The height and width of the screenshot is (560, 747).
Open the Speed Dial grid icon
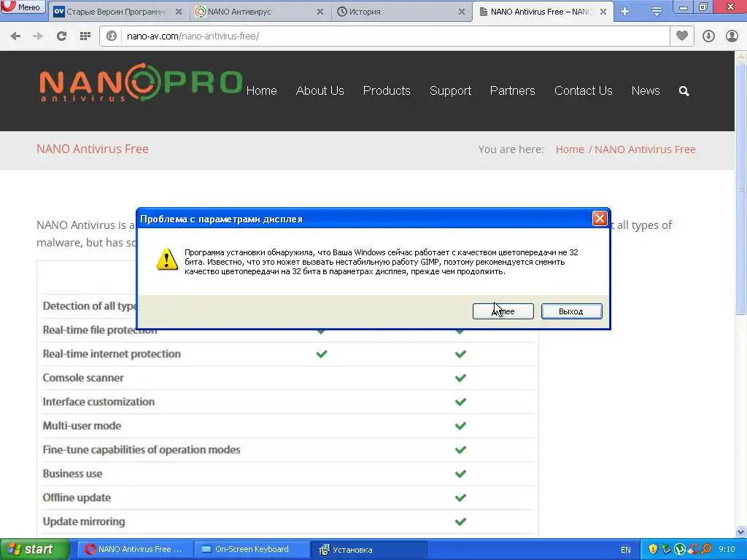click(x=85, y=36)
